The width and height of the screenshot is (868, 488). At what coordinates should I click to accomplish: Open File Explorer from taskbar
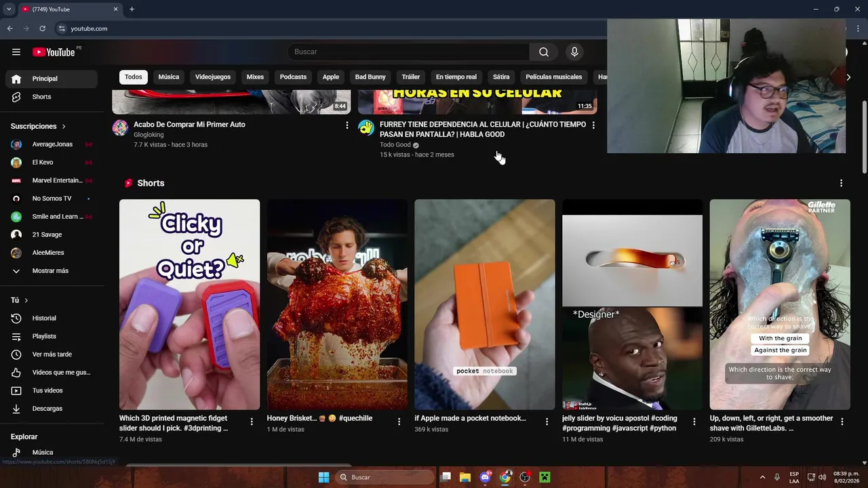[465, 477]
